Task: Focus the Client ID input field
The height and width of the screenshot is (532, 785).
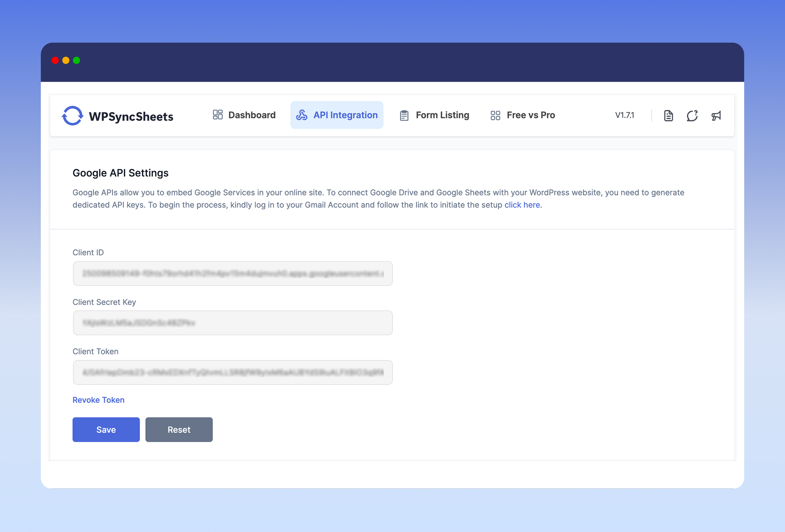Action: (233, 273)
